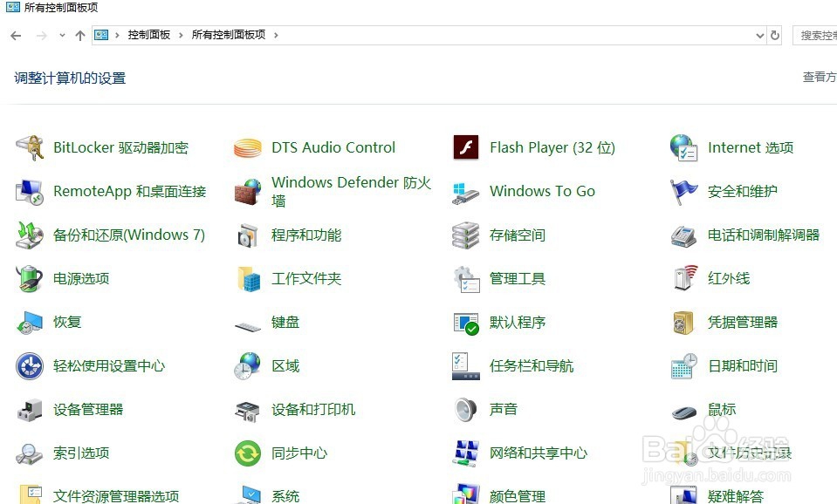Expand chevron after 所有控制面板项 breadcrumb
Viewport: 837px width, 504px height.
[276, 35]
